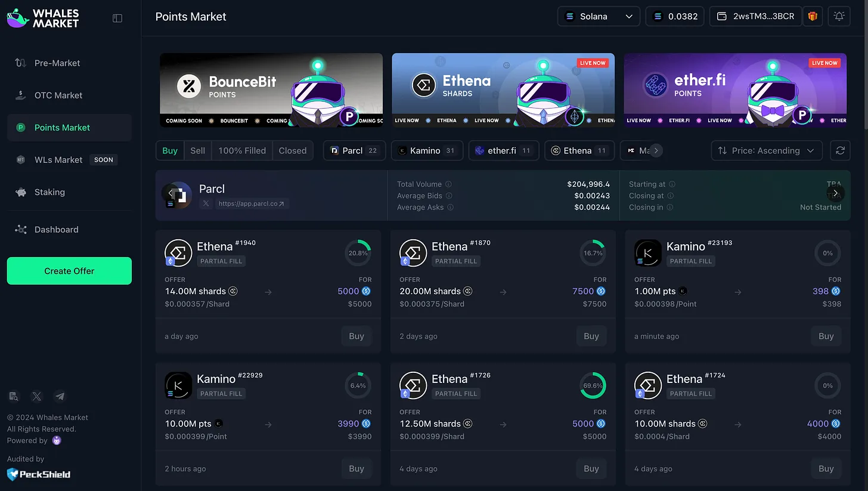Open the X social icon in the sidebar footer
The height and width of the screenshot is (491, 868).
point(37,396)
